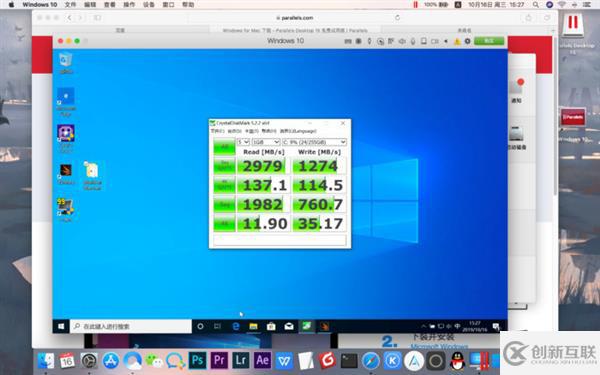Open File Explorer on Windows taskbar
This screenshot has height=375, width=600.
click(x=253, y=326)
